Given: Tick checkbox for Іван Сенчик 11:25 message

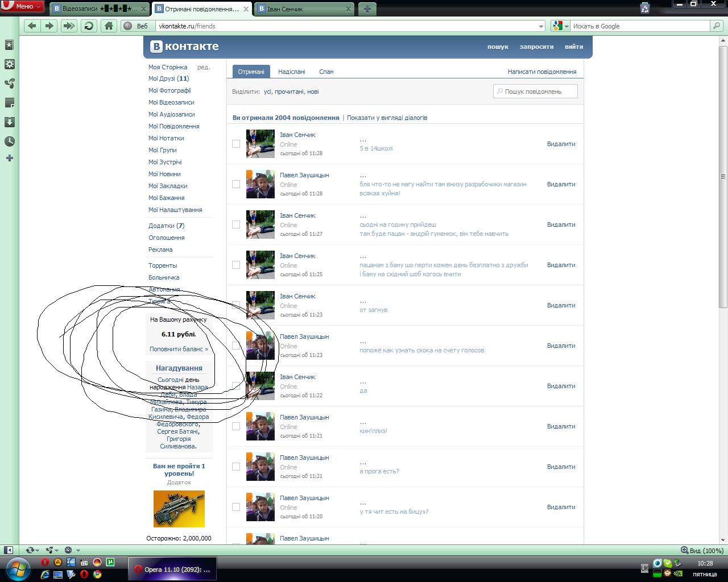Looking at the screenshot, I should click(236, 265).
